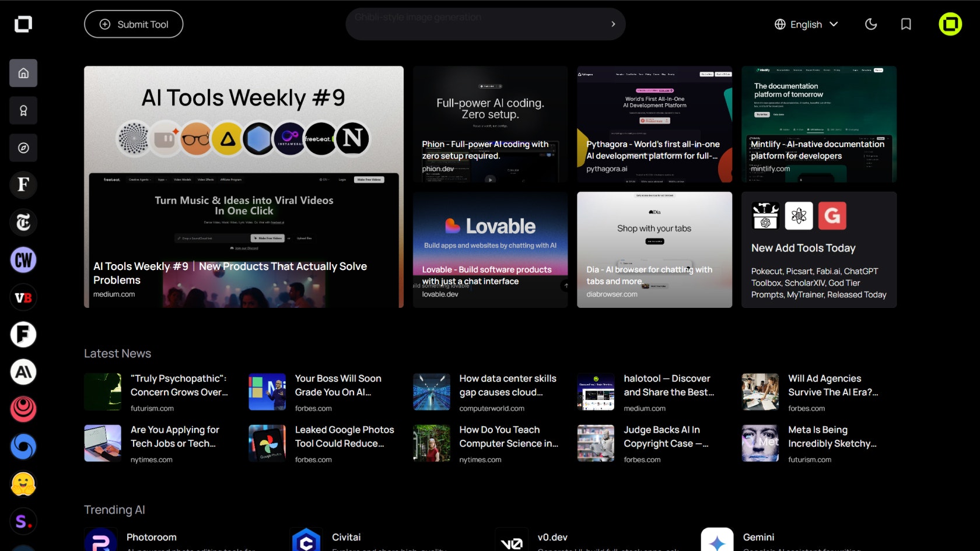
Task: Click the v0.dev trending tool name
Action: click(552, 537)
